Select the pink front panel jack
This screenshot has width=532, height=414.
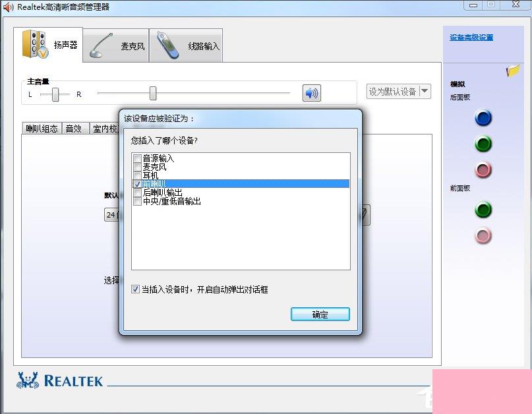coord(483,235)
